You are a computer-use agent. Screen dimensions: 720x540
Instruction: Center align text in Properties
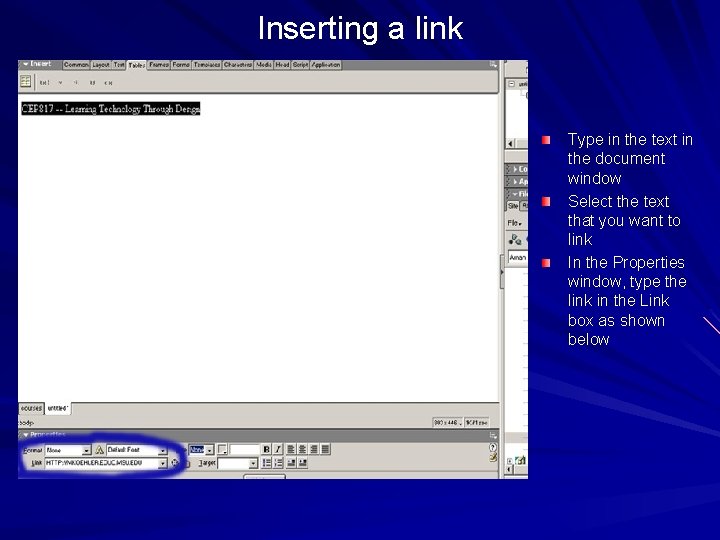[302, 450]
